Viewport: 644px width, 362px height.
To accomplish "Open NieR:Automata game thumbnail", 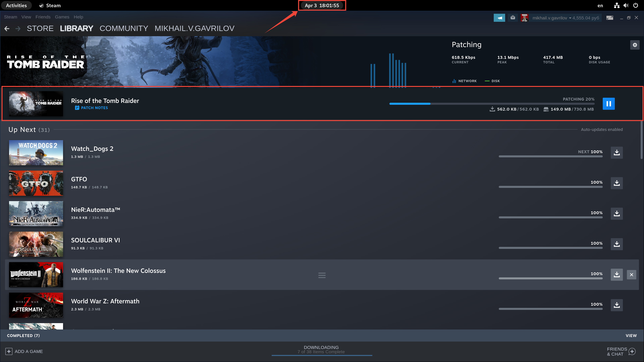I will (x=36, y=214).
